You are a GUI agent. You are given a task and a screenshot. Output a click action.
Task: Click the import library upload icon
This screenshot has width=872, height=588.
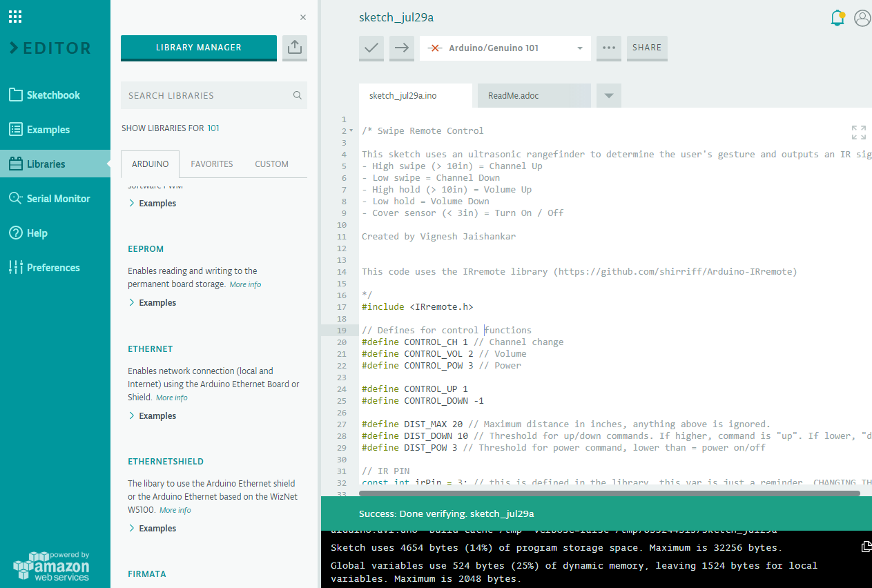pos(295,48)
